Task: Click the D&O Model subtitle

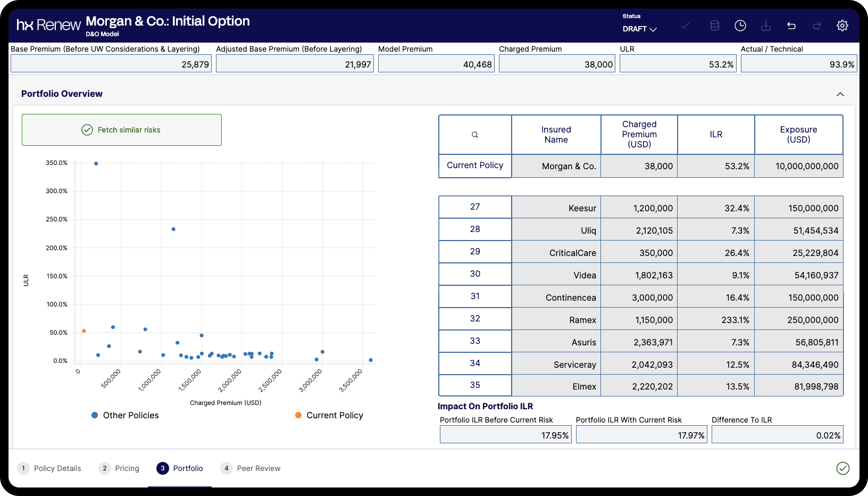Action: [x=102, y=34]
